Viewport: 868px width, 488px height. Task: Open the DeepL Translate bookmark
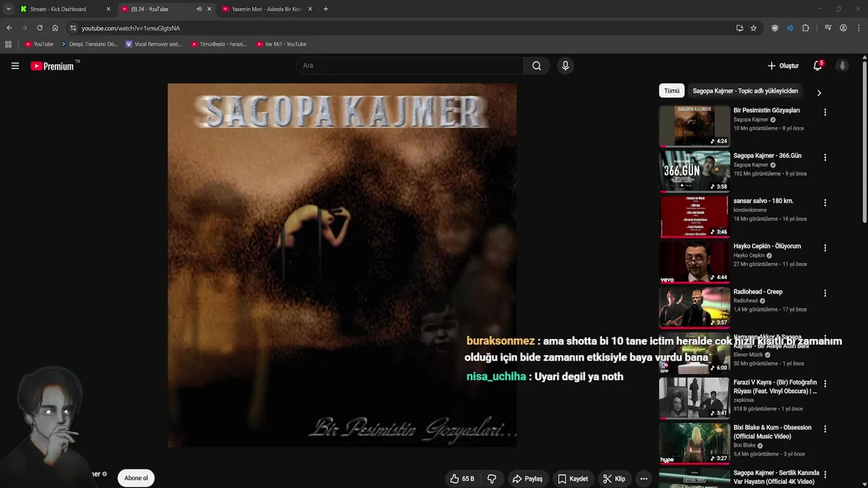pos(89,44)
